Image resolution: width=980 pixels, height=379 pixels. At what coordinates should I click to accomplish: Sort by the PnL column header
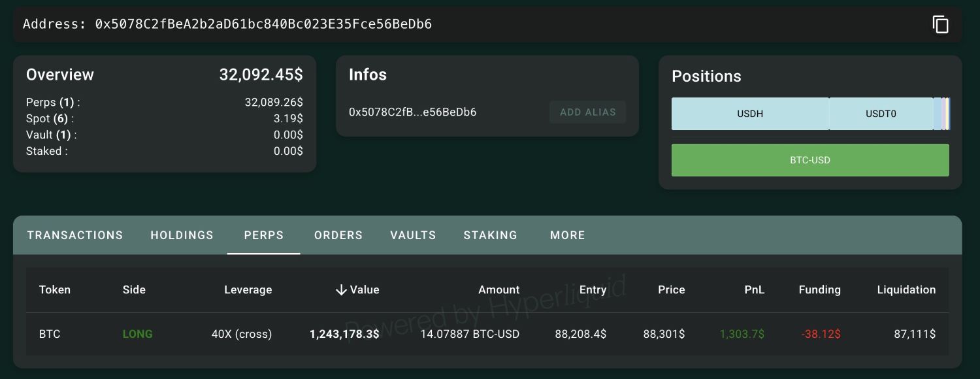754,289
